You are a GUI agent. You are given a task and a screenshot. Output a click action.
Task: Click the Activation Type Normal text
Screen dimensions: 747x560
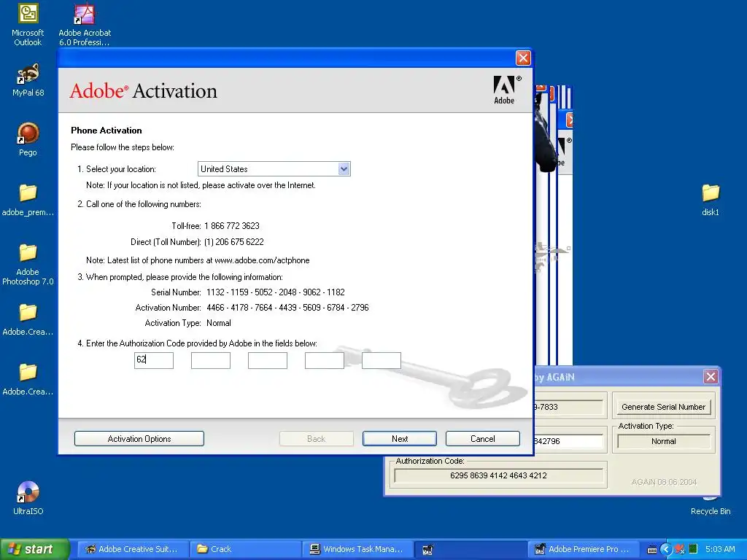point(219,323)
